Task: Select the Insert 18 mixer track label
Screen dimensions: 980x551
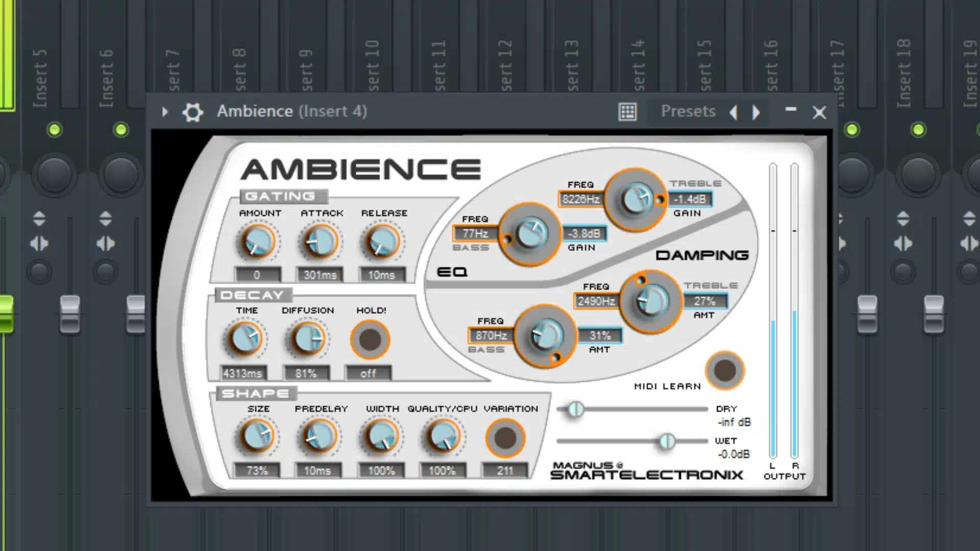Action: 903,74
